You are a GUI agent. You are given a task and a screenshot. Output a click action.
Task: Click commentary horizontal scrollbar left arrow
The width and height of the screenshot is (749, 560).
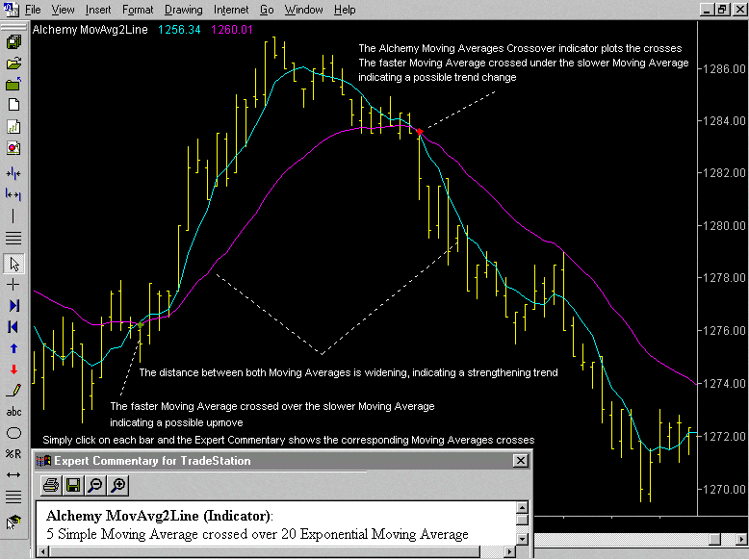[x=42, y=552]
